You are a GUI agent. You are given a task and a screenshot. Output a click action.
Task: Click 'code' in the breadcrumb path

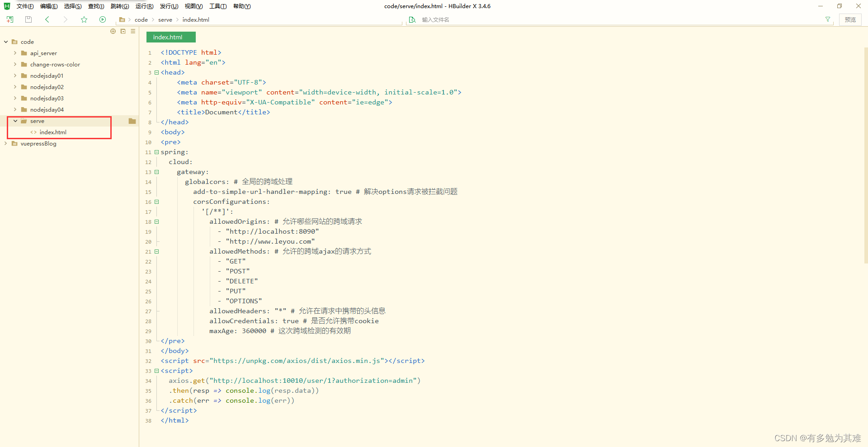[x=141, y=20]
